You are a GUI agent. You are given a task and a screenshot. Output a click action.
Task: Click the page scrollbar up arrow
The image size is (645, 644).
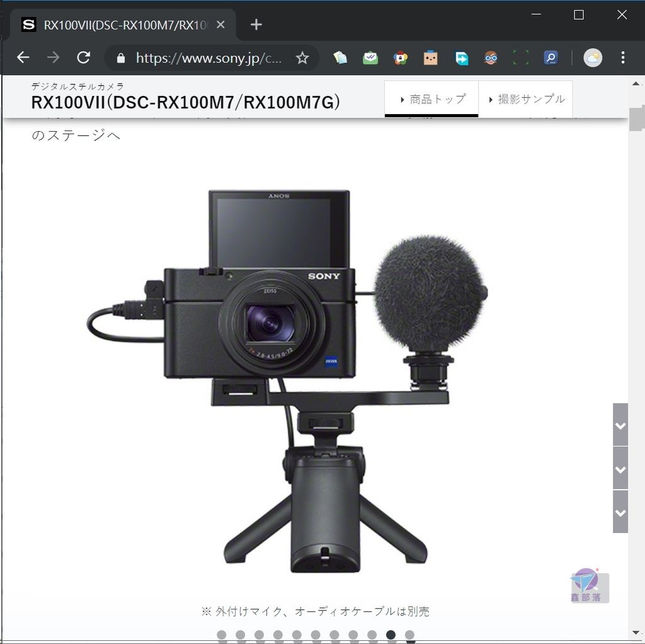coord(636,84)
